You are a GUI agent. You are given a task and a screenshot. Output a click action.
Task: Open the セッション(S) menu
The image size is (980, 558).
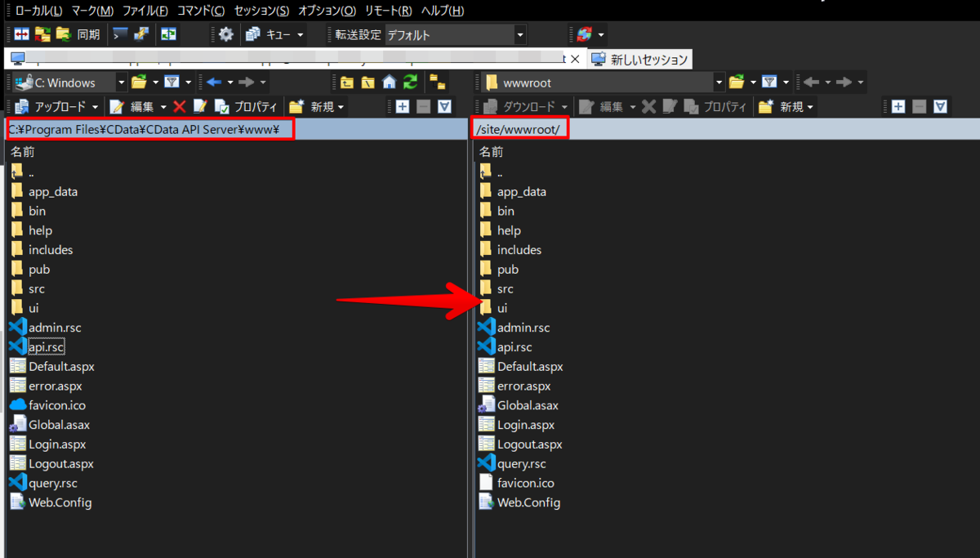click(x=261, y=11)
